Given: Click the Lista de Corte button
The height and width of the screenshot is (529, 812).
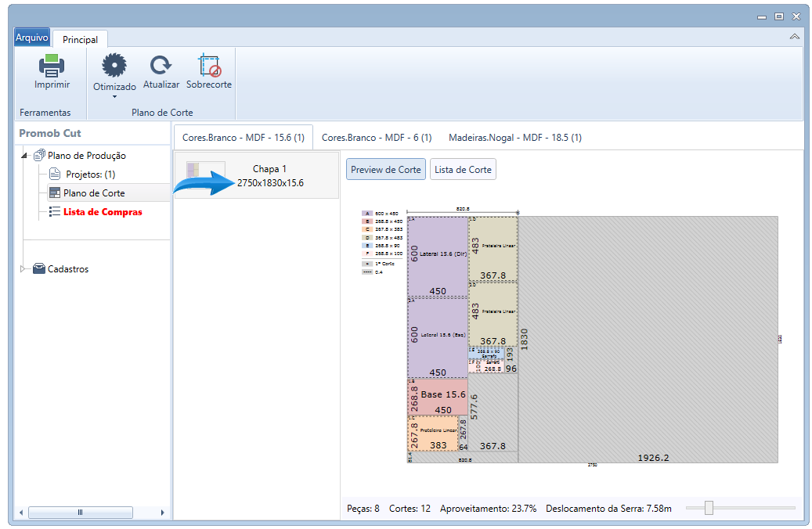Looking at the screenshot, I should click(x=463, y=169).
